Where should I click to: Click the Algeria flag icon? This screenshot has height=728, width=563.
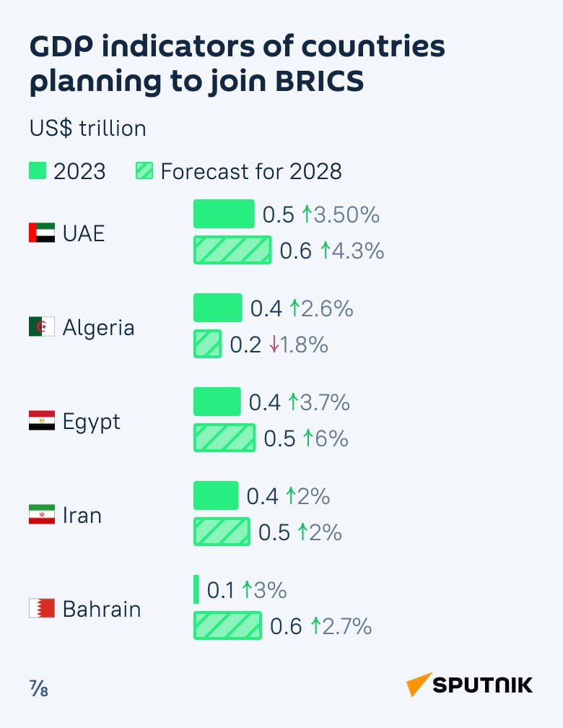click(x=41, y=327)
